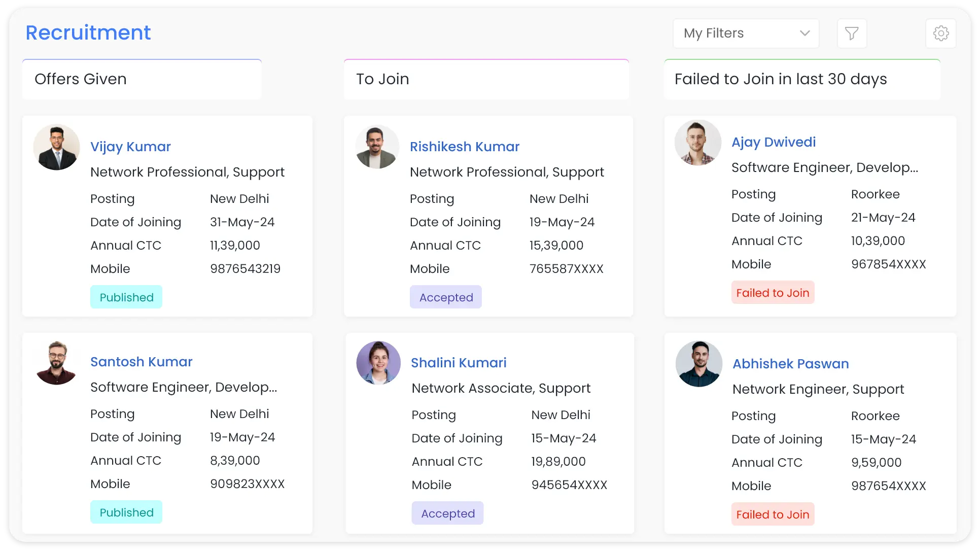This screenshot has height=552, width=980.
Task: Select the To Join column tab
Action: tap(486, 79)
